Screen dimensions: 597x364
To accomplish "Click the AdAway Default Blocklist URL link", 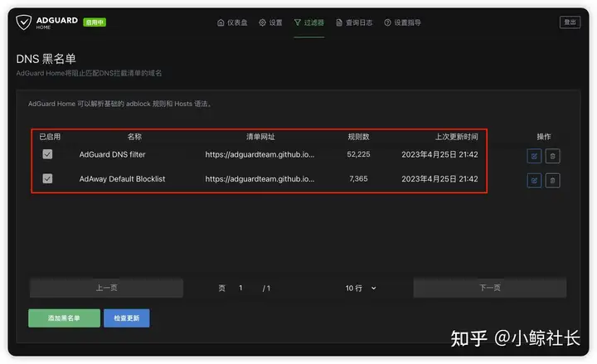I will click(x=260, y=179).
